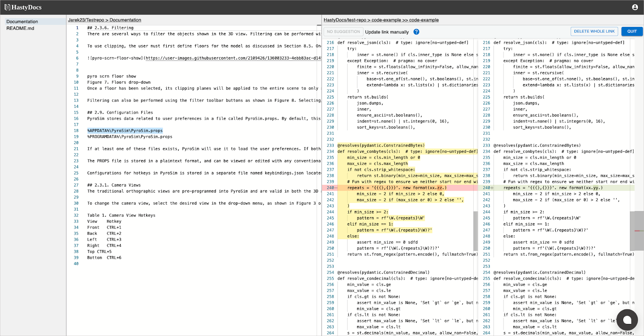This screenshot has height=336, width=644.
Task: Select highlighted %APPDATA%\PyroSim\PyroSim.props line
Action: (x=125, y=131)
